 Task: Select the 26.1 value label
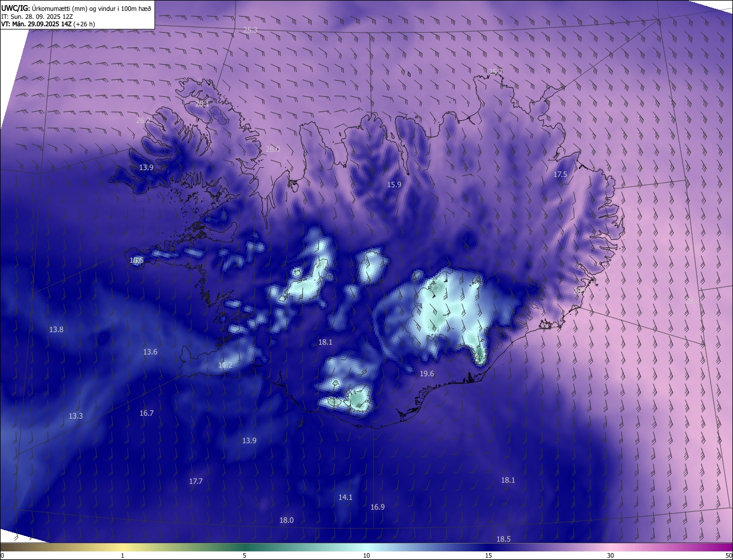[202, 104]
